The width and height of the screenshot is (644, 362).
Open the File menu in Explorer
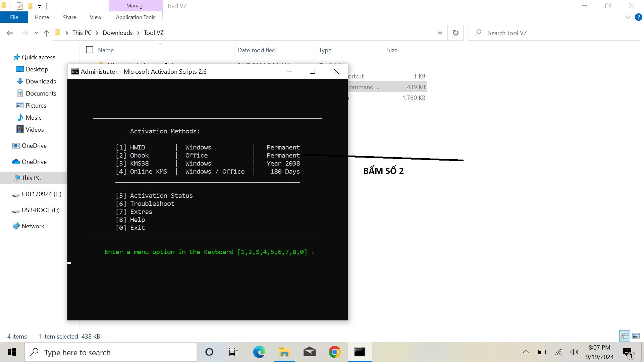tap(14, 17)
